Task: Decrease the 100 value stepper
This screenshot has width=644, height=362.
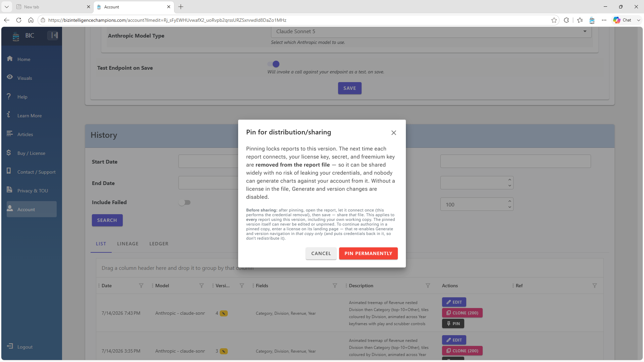Action: pyautogui.click(x=509, y=207)
